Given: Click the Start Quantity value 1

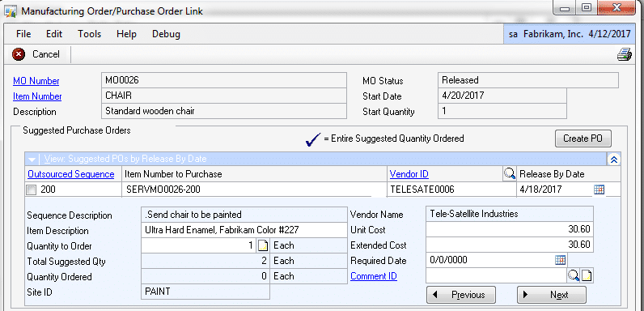Looking at the screenshot, I should (502, 111).
